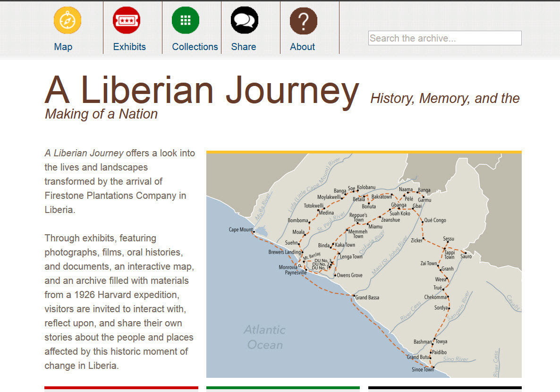
Task: Click the 1926 Harvard expedition text
Action: pos(127,295)
